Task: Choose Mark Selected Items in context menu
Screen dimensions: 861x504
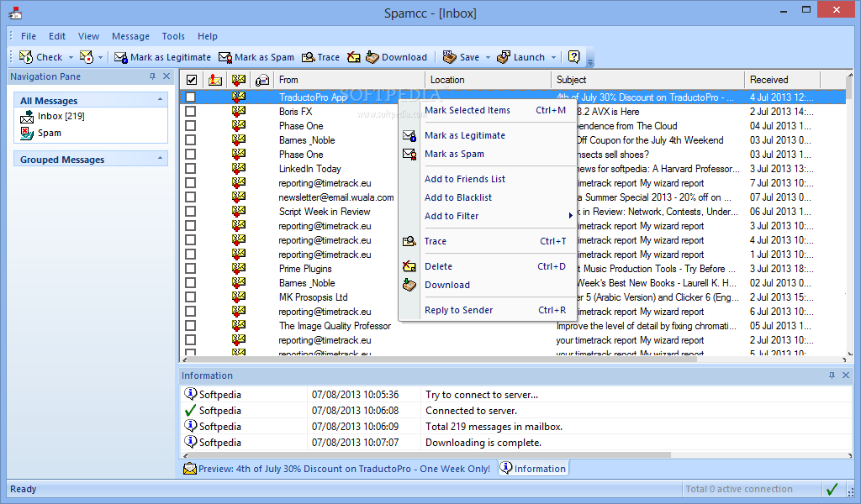Action: (x=488, y=110)
